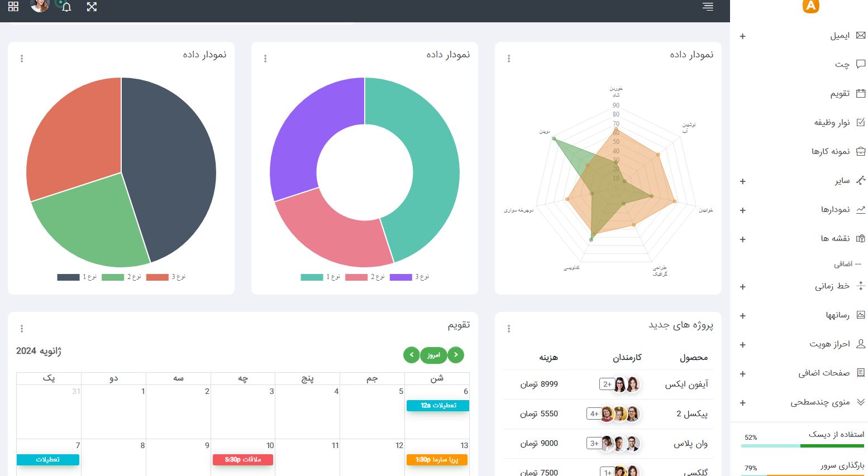Click the صفحات اضافی document icon
The image size is (868, 476).
click(861, 373)
